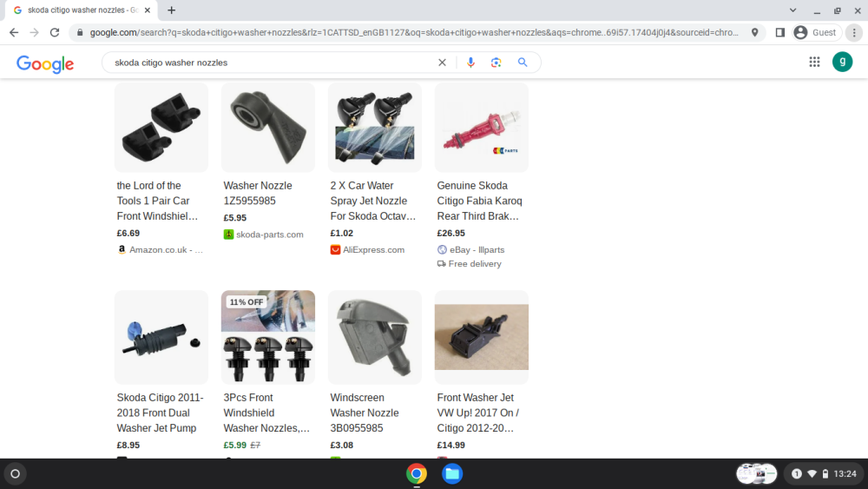Open 2 X Car Water Spray Jet image

(x=375, y=128)
